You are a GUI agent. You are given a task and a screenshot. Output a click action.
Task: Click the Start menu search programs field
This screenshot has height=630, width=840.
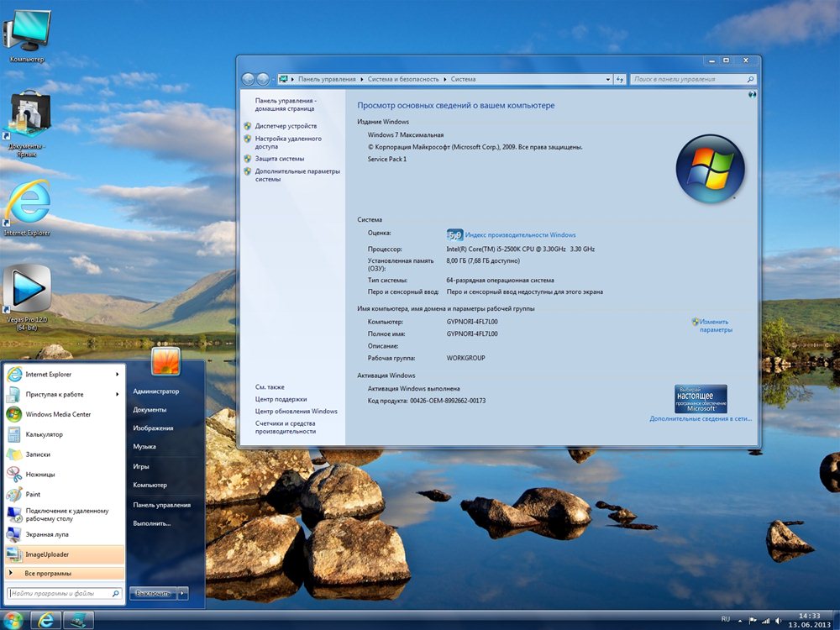(x=59, y=593)
